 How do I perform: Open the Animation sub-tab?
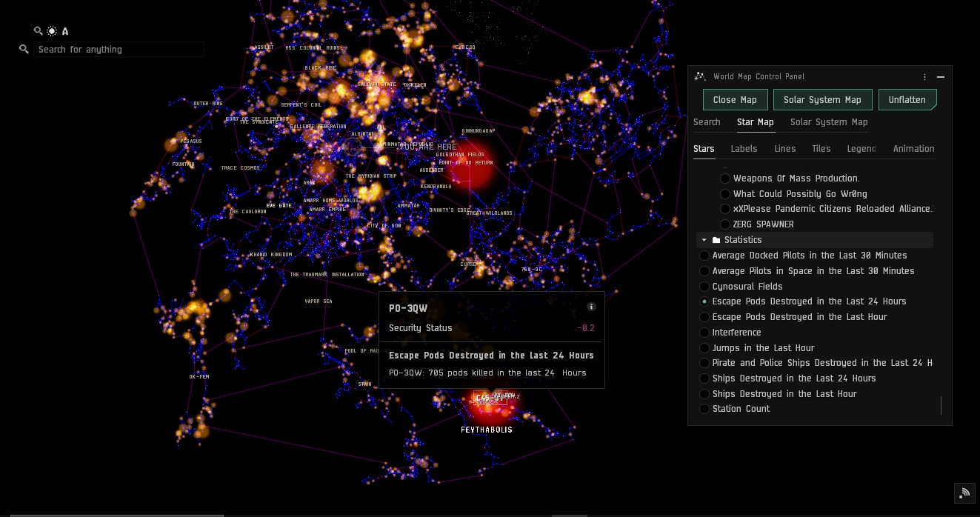point(914,149)
